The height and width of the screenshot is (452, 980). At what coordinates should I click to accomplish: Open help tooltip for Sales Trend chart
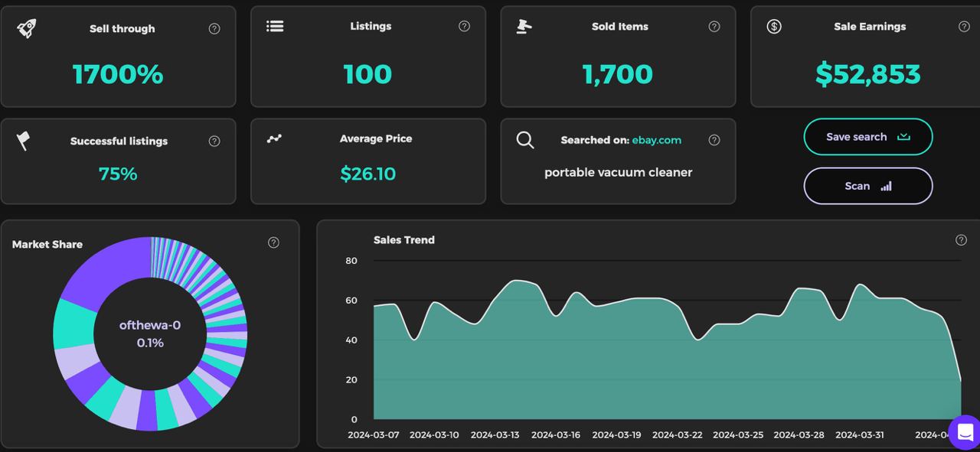tap(961, 239)
